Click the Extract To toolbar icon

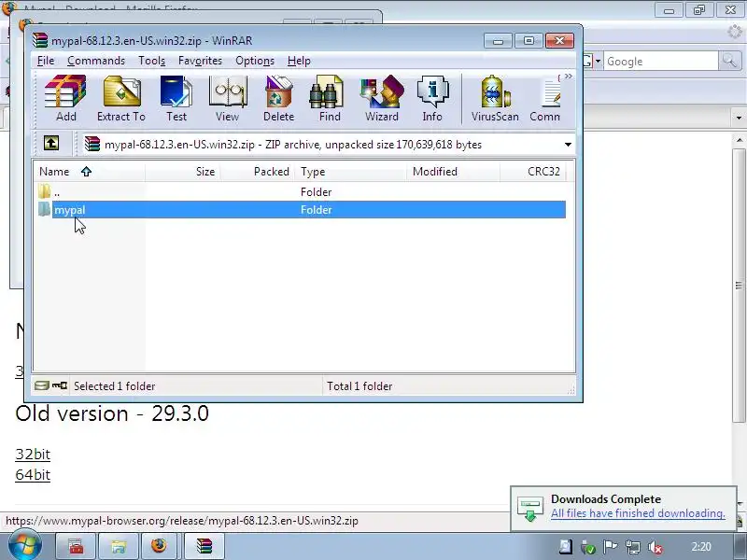click(x=121, y=99)
